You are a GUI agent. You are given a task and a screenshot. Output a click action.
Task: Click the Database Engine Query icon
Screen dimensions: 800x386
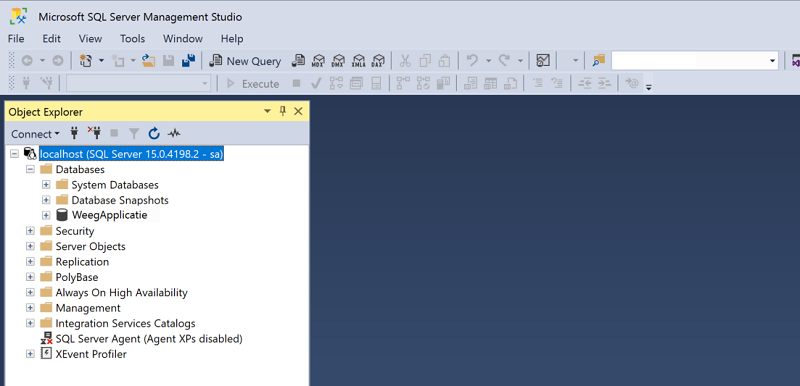pos(298,61)
